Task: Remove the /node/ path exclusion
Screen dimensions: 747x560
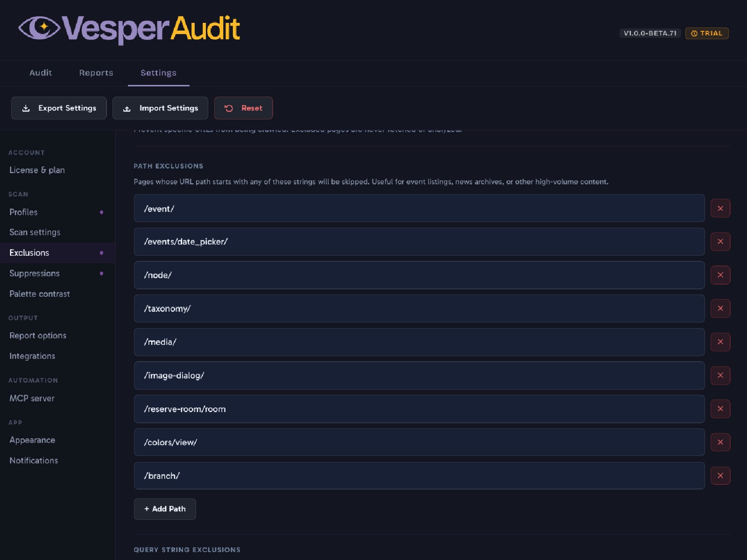Action: (720, 275)
